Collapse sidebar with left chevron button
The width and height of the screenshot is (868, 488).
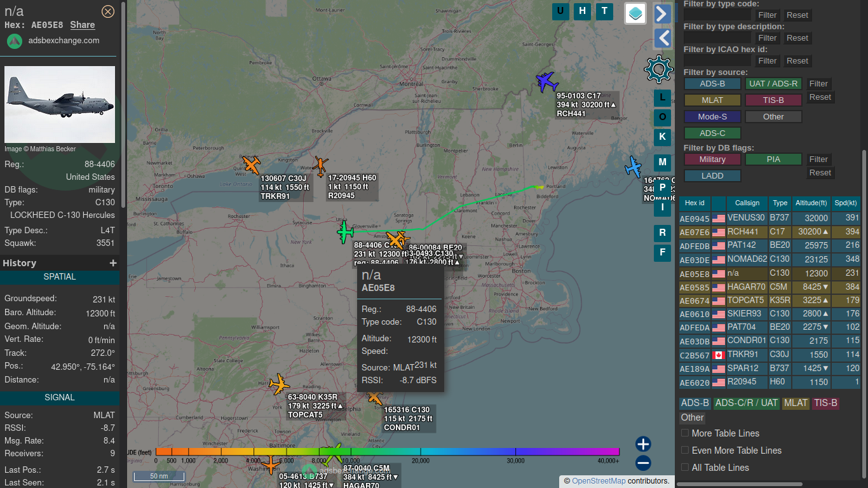663,38
